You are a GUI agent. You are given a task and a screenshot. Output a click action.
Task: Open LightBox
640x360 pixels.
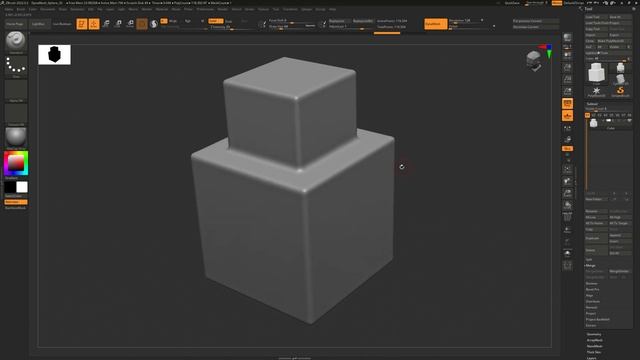(39, 24)
